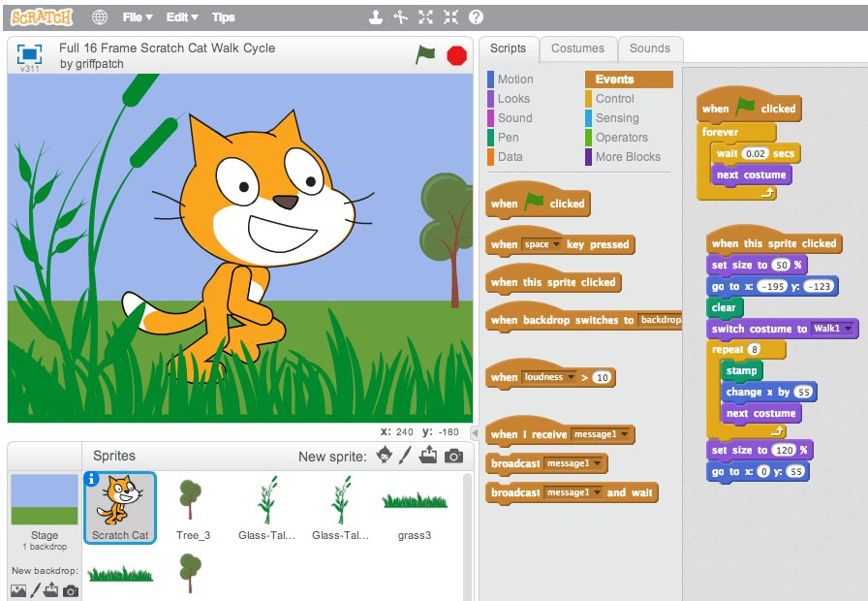
Task: Upload a sprite from file
Action: click(428, 456)
